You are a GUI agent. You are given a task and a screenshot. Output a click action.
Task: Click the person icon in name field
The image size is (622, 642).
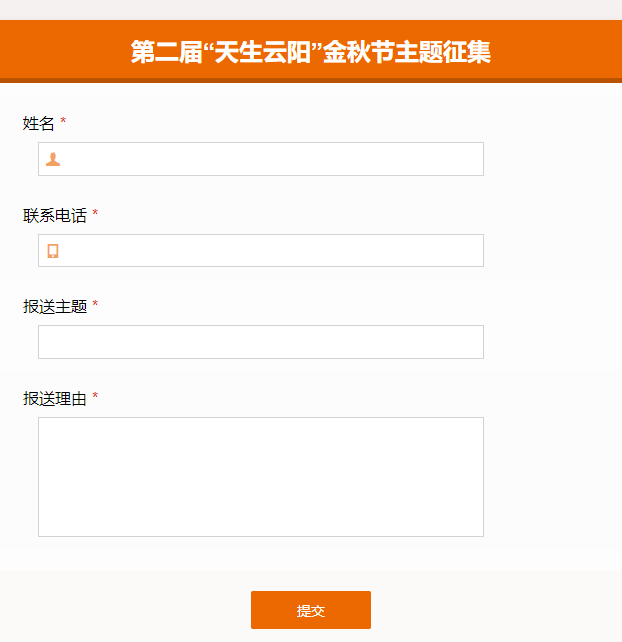coord(53,159)
